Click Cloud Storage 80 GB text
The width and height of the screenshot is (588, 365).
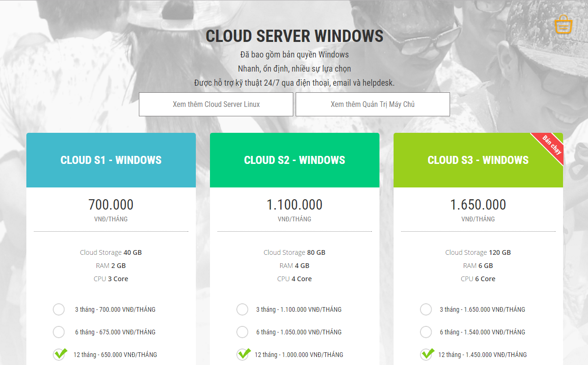[295, 252]
